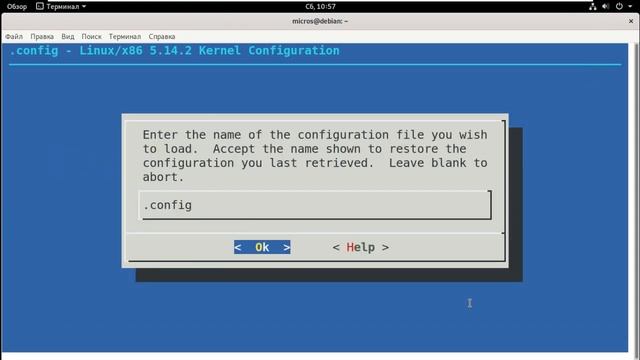The width and height of the screenshot is (640, 360).
Task: Open the Терминал menu in menu bar
Action: pyautogui.click(x=124, y=36)
